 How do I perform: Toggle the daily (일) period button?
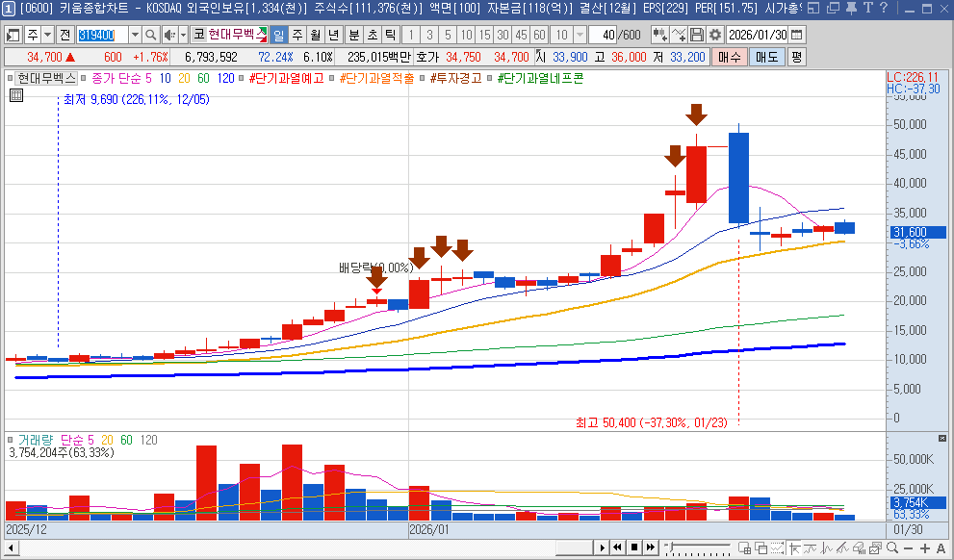point(278,35)
